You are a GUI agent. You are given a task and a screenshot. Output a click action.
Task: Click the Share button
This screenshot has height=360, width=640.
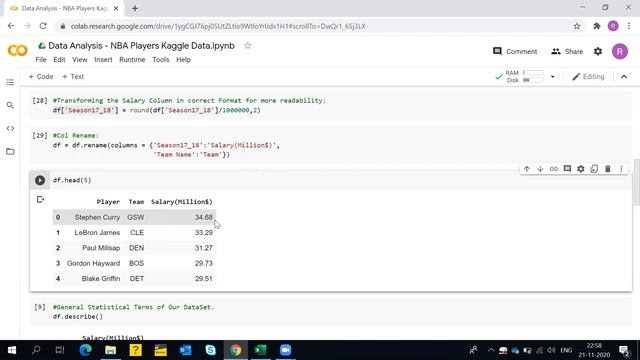tap(567, 51)
